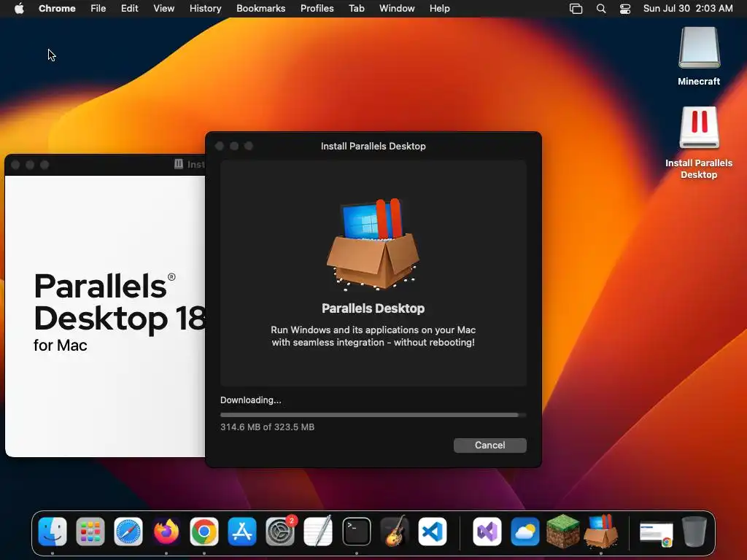Open the Edit menu
Image resolution: width=747 pixels, height=560 pixels.
coord(129,9)
